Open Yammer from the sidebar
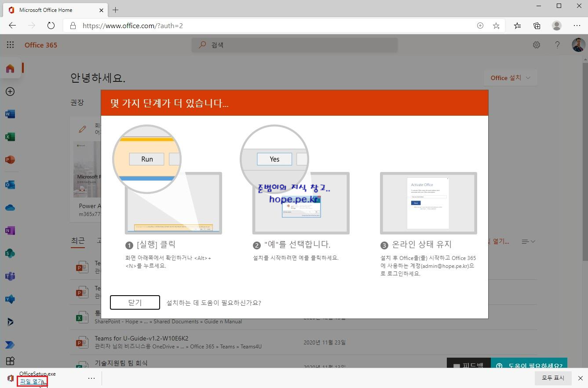588x388 pixels. click(x=10, y=299)
